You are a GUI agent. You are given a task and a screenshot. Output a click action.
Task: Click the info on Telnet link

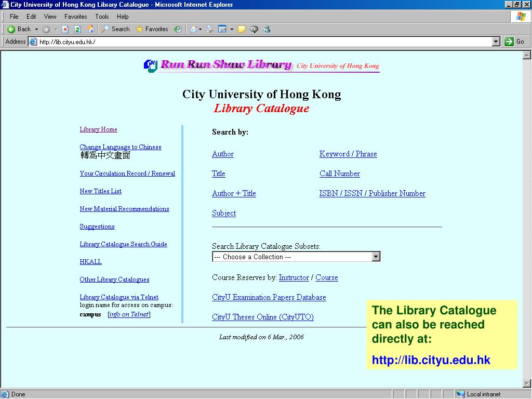129,314
